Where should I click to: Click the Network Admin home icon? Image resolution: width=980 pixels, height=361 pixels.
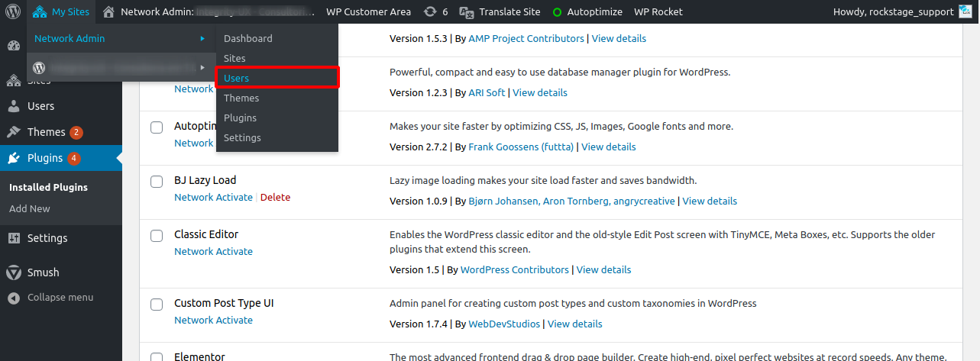pyautogui.click(x=109, y=11)
